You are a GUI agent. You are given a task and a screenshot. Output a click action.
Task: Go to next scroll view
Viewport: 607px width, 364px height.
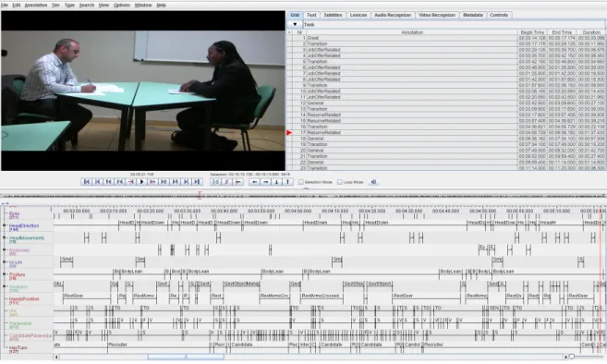coord(186,182)
